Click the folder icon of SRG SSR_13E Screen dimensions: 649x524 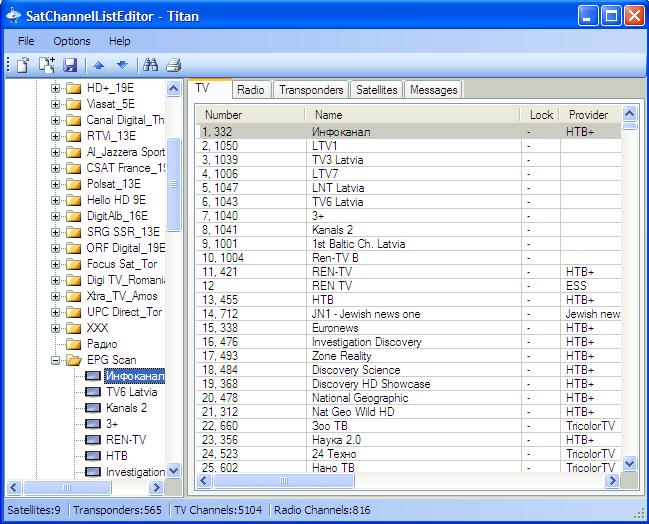tap(74, 232)
